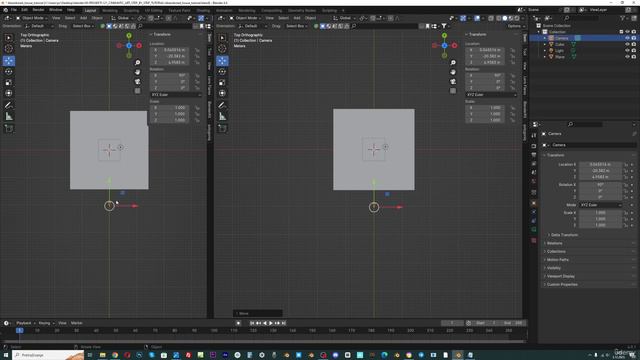Select the Transform tool in left viewport

[x=9, y=93]
